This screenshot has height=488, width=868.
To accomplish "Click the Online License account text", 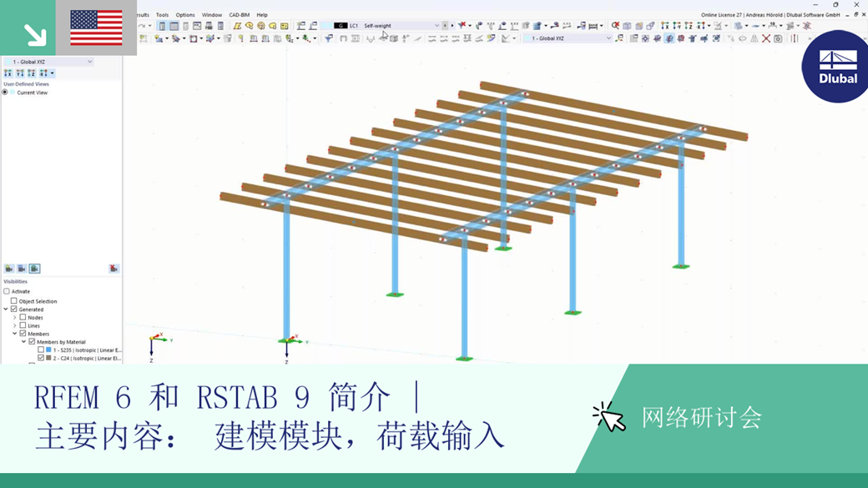I will [x=770, y=15].
